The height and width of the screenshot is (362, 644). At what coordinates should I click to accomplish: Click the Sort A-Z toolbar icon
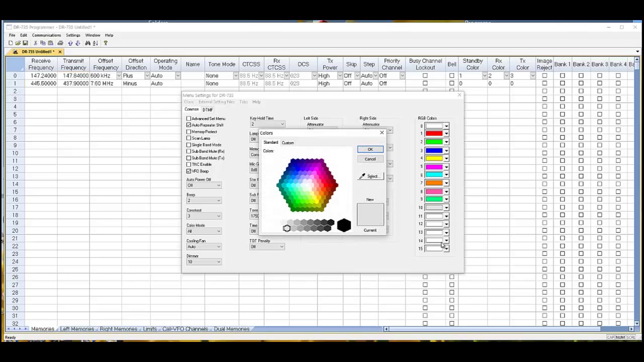click(95, 43)
